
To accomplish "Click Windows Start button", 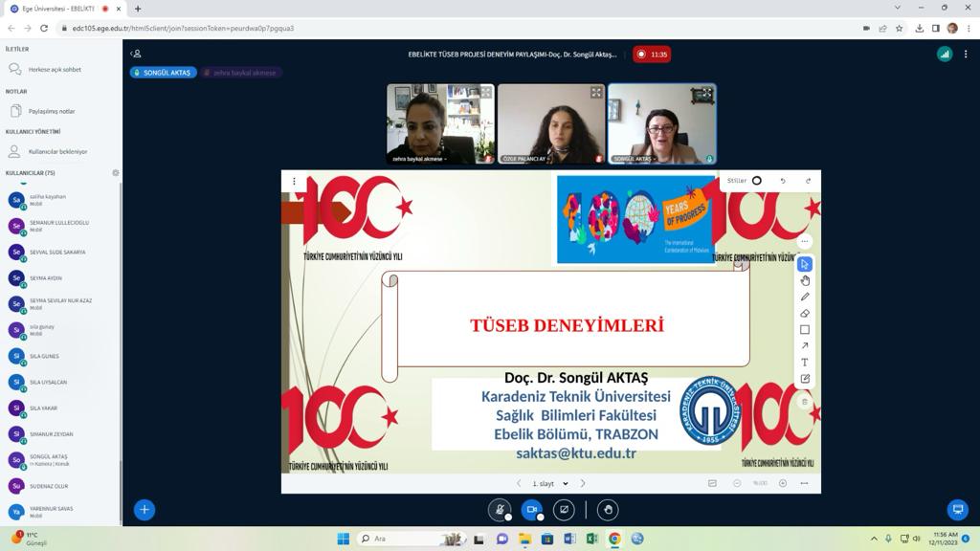I will 344,539.
